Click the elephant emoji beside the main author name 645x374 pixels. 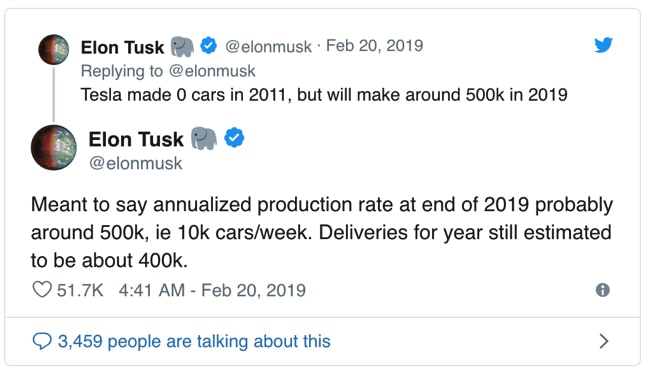tap(204, 139)
